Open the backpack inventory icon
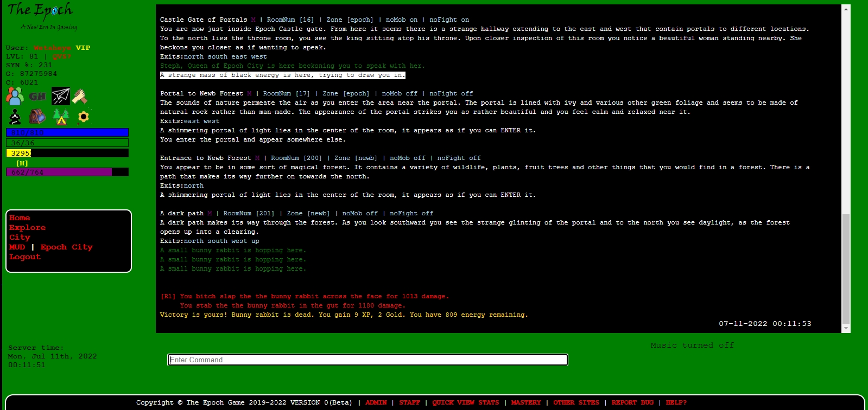The height and width of the screenshot is (410, 868). click(x=37, y=117)
